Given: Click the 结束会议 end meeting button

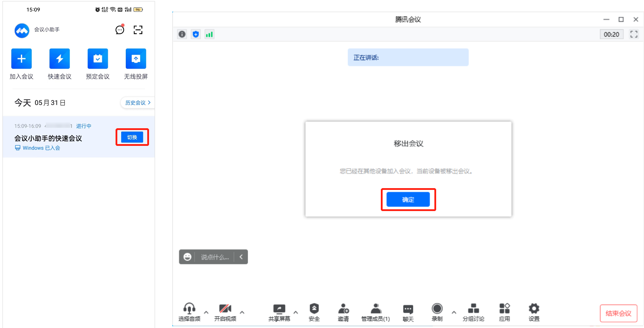Looking at the screenshot, I should click(618, 313).
